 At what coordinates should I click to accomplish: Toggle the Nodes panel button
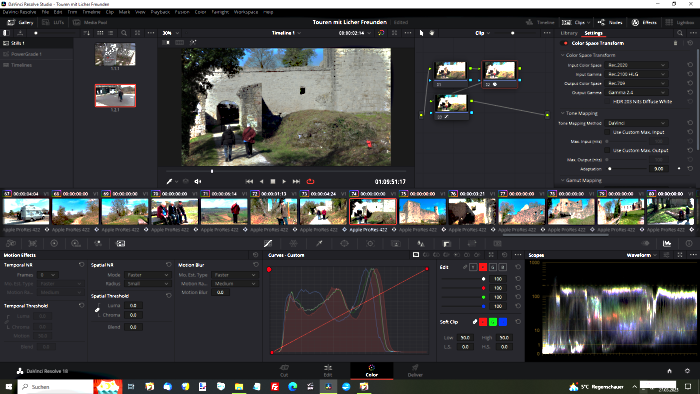[x=610, y=22]
